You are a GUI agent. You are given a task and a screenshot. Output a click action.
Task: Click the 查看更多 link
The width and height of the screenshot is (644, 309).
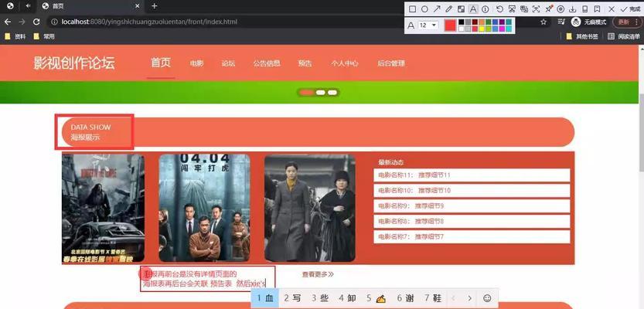click(x=318, y=274)
